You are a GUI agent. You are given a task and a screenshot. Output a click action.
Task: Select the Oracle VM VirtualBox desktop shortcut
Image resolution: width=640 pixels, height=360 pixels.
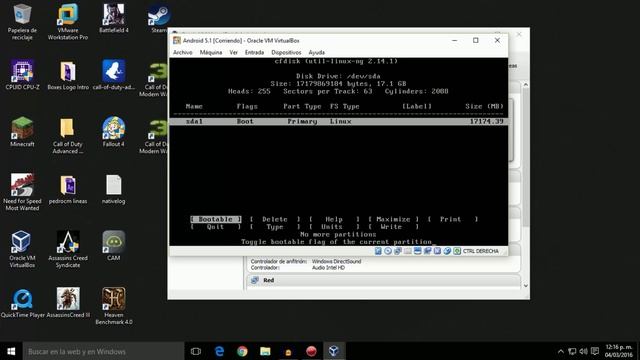click(x=22, y=249)
